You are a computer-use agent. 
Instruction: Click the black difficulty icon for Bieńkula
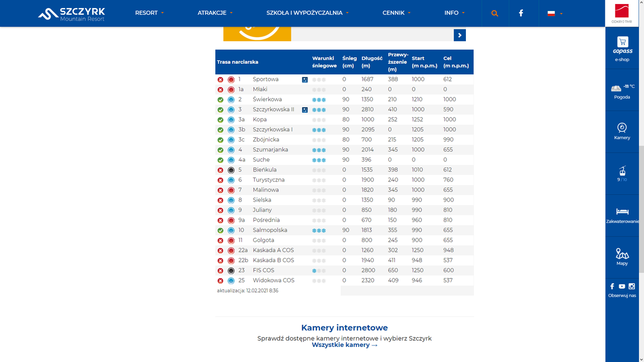click(x=231, y=170)
